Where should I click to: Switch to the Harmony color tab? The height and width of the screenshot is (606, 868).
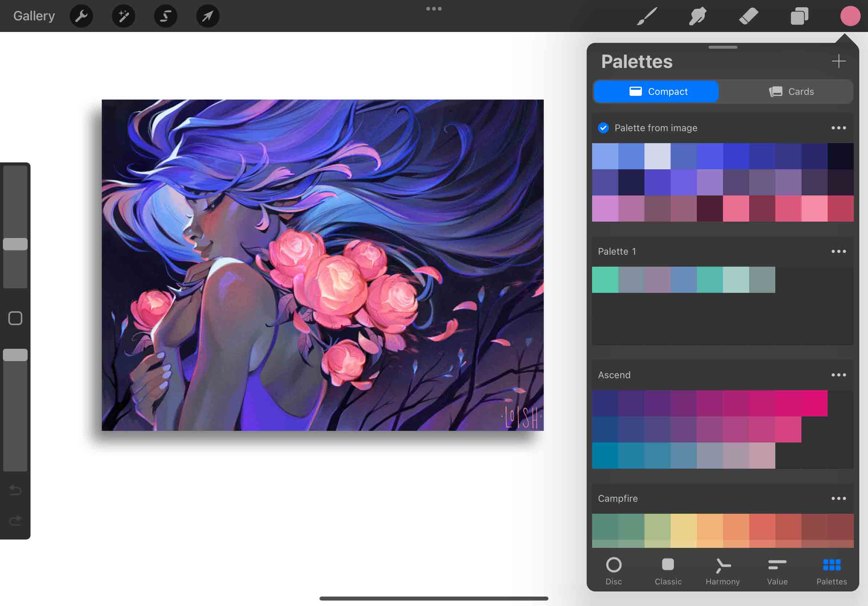pos(723,570)
